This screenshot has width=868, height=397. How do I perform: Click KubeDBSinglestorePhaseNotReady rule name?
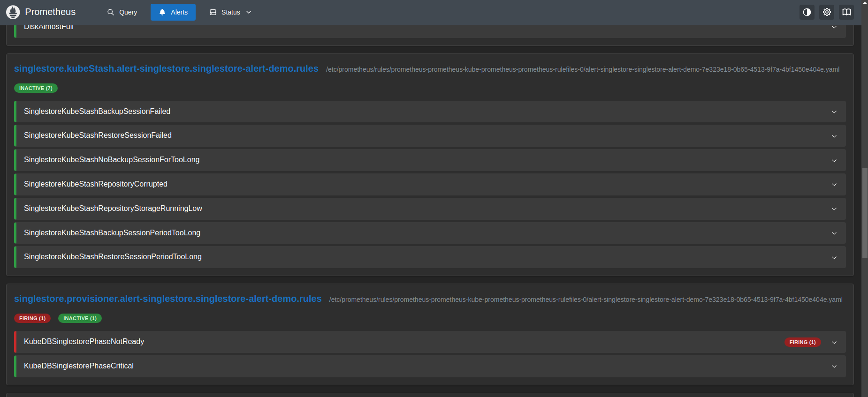84,342
